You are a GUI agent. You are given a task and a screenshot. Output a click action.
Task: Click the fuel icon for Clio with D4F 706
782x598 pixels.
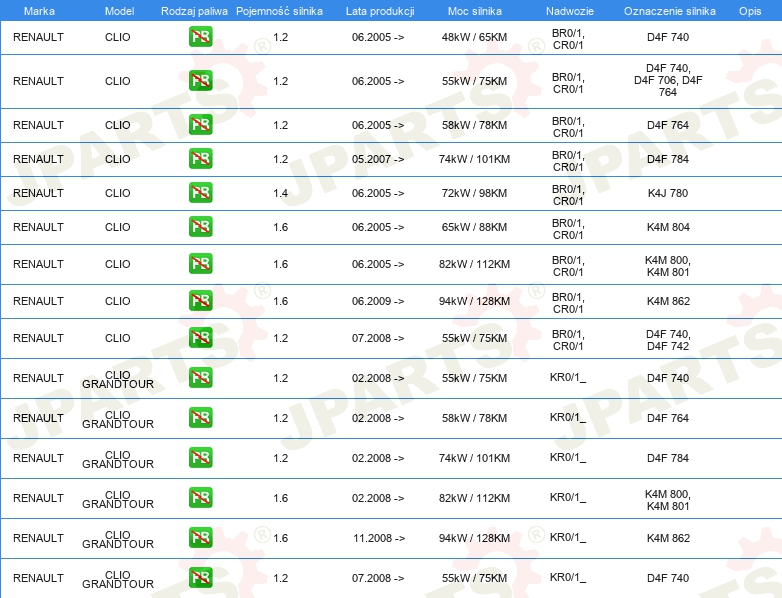pyautogui.click(x=200, y=81)
